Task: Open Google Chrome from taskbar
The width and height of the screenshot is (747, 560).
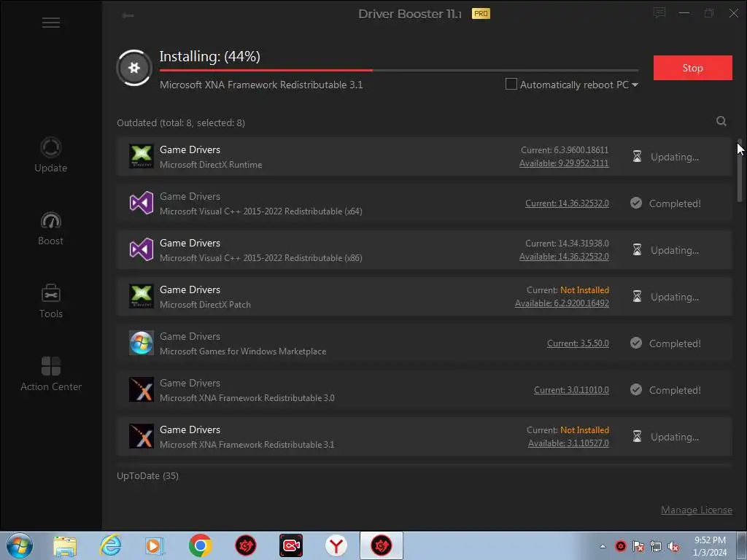Action: coord(200,545)
